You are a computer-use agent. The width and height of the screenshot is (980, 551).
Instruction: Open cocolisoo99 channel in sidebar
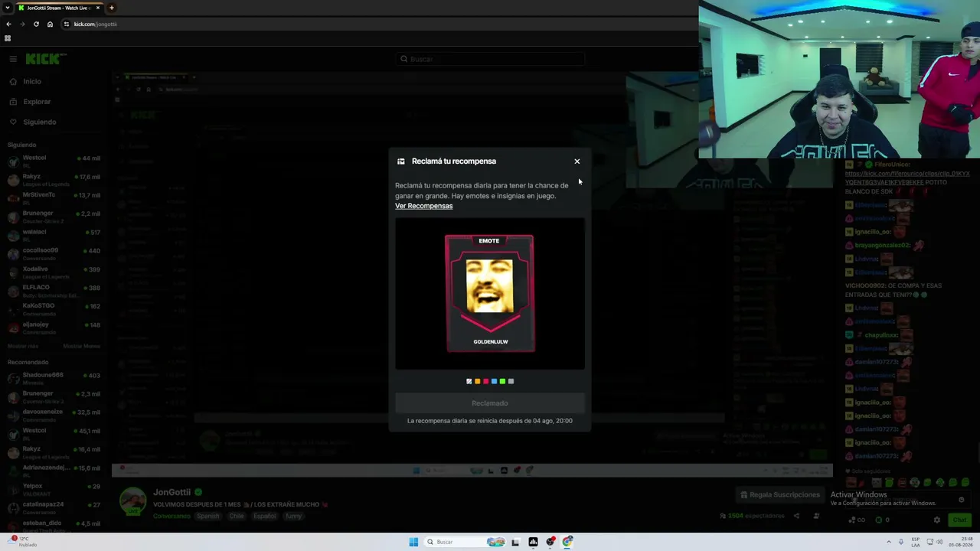[55, 253]
